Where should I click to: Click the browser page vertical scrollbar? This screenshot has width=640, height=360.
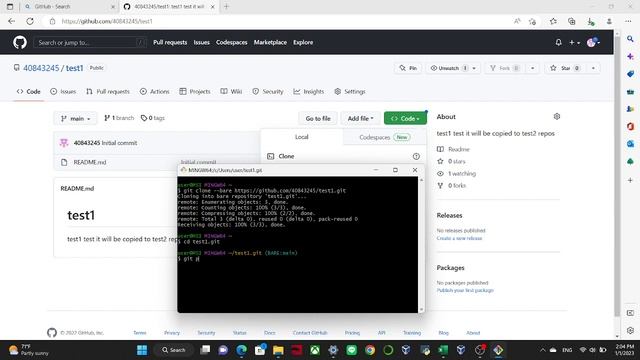[617, 176]
